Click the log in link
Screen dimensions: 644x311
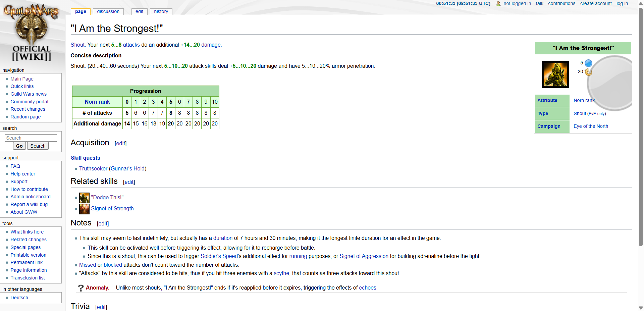click(622, 3)
